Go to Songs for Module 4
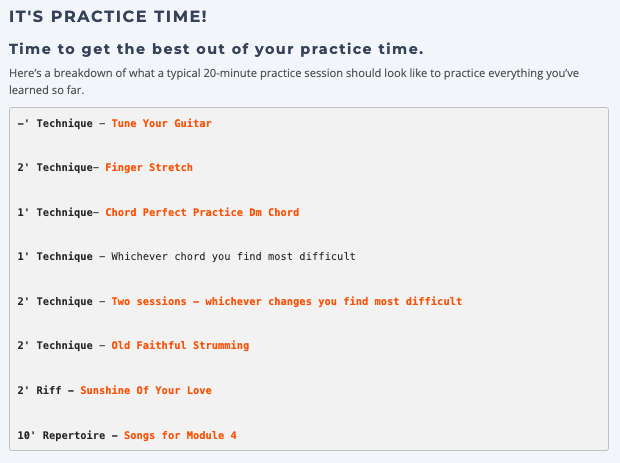This screenshot has width=620, height=463. (x=180, y=435)
